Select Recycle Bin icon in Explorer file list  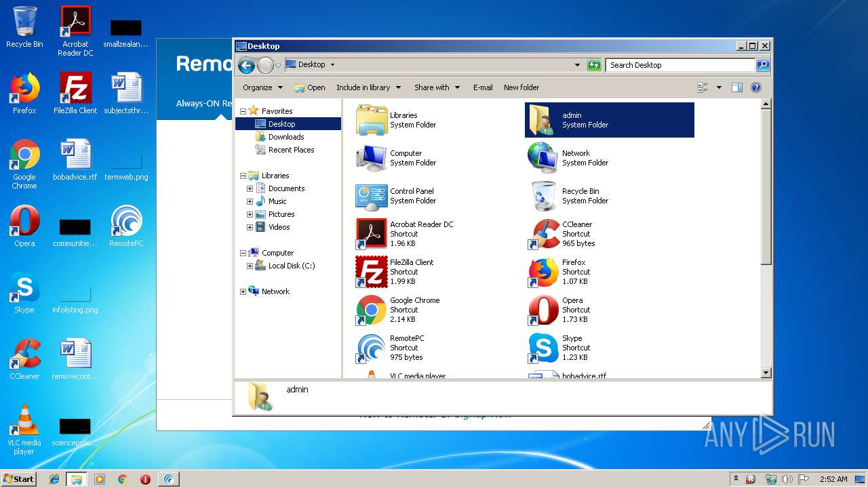542,196
